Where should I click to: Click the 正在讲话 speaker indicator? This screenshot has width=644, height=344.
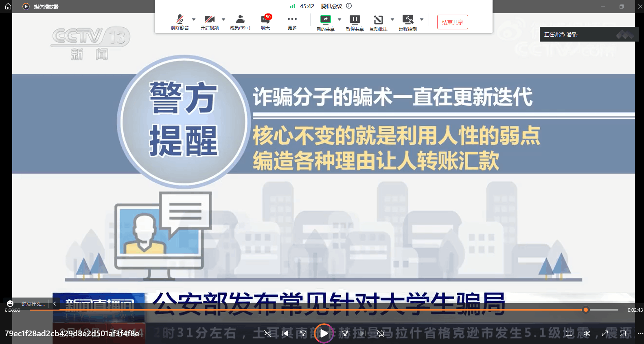tap(589, 35)
